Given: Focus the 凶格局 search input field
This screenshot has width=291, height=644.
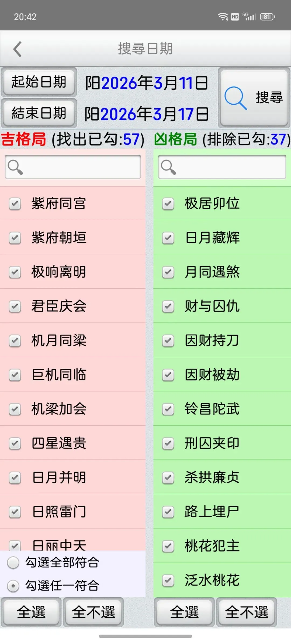Looking at the screenshot, I should click(x=222, y=167).
